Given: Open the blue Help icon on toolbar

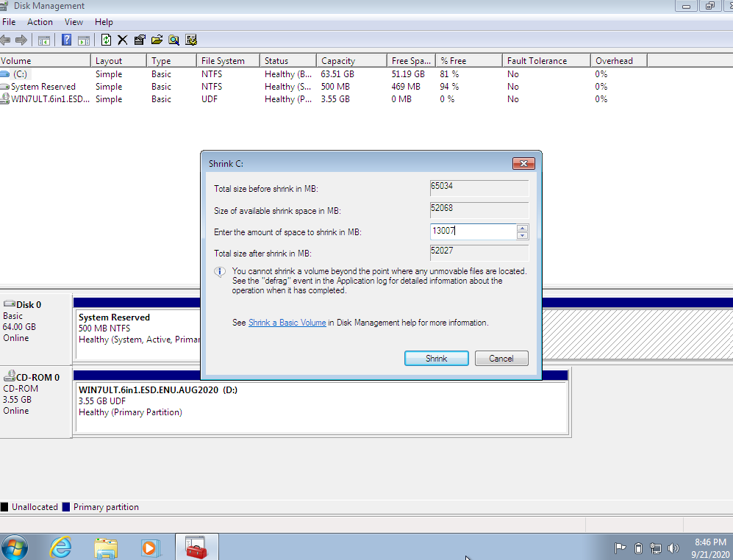Looking at the screenshot, I should (x=65, y=40).
